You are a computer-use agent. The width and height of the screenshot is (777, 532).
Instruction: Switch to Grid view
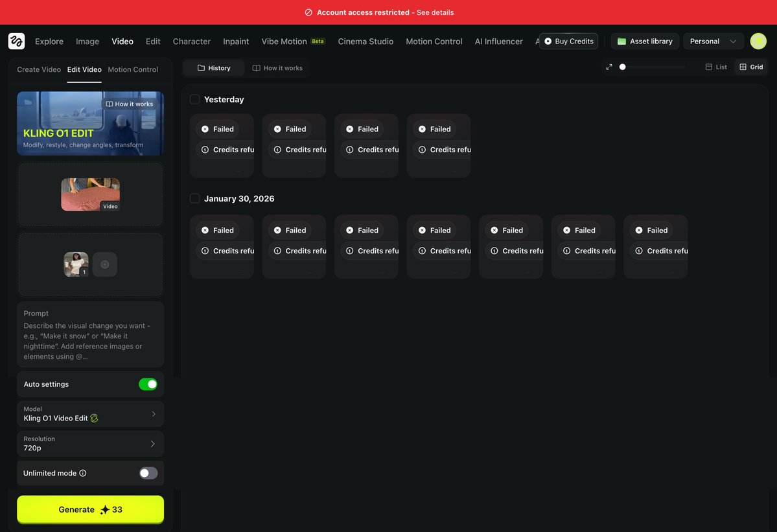point(751,67)
